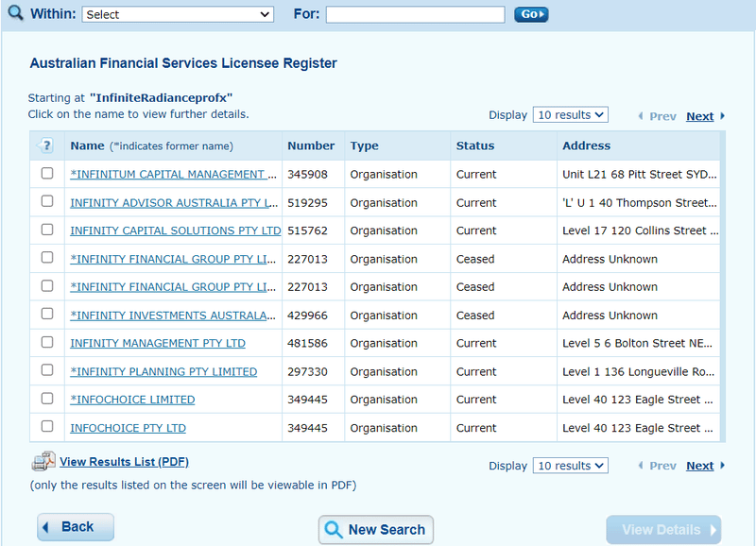Click the Number column header
This screenshot has height=546, width=756.
tap(311, 145)
